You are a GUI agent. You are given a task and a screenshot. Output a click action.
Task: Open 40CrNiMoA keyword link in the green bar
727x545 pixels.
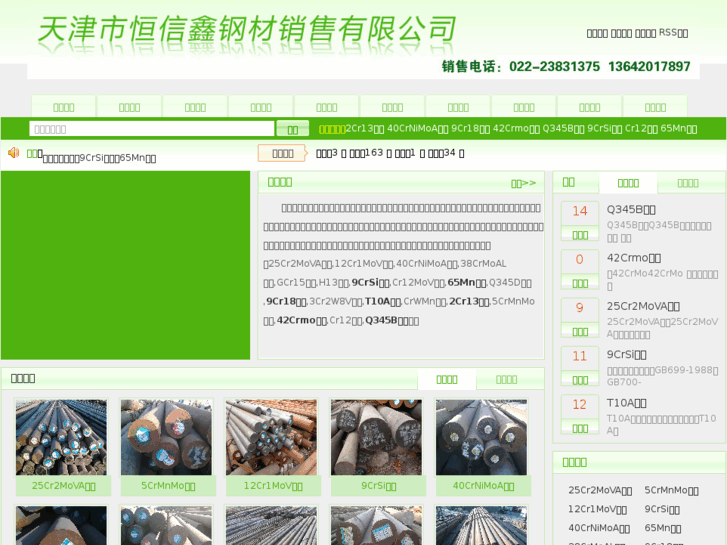pos(417,128)
